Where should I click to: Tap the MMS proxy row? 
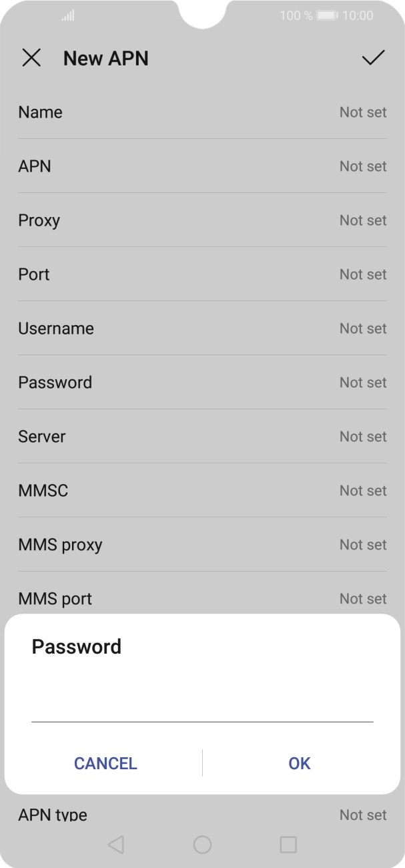click(202, 545)
